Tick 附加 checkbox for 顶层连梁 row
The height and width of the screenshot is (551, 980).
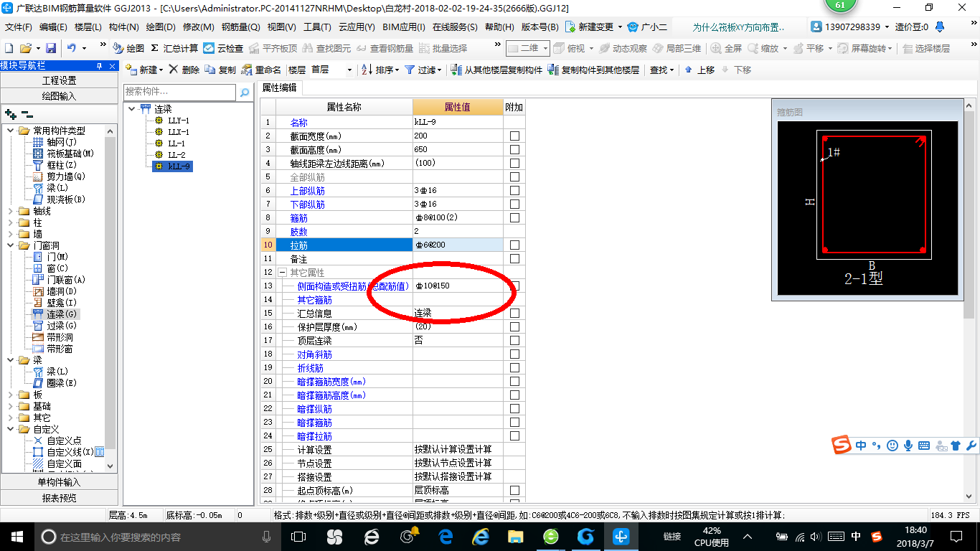point(514,341)
